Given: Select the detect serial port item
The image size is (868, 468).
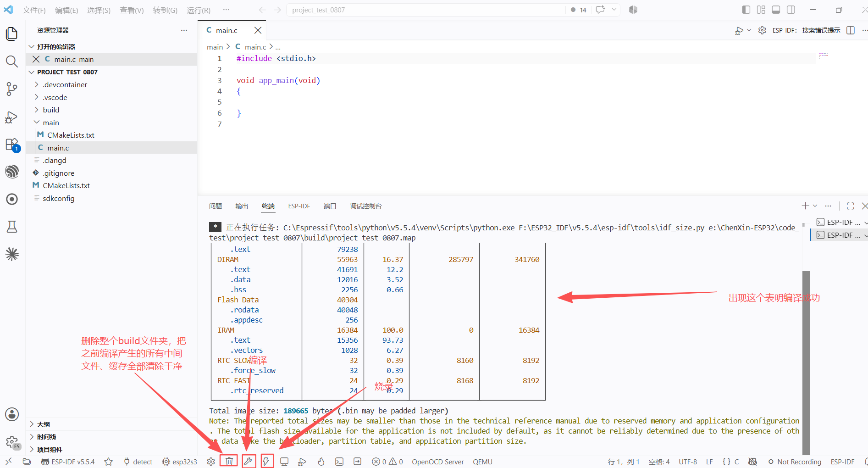Looking at the screenshot, I should pos(138,462).
